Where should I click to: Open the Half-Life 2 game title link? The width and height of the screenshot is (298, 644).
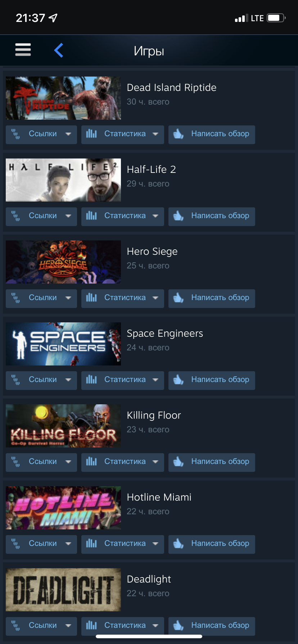pyautogui.click(x=152, y=169)
